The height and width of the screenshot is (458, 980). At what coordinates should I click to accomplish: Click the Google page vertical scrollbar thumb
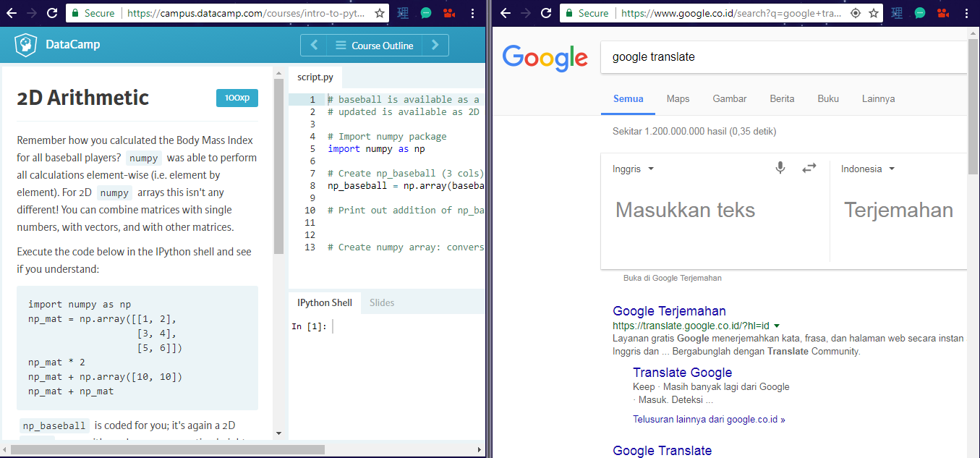973,108
